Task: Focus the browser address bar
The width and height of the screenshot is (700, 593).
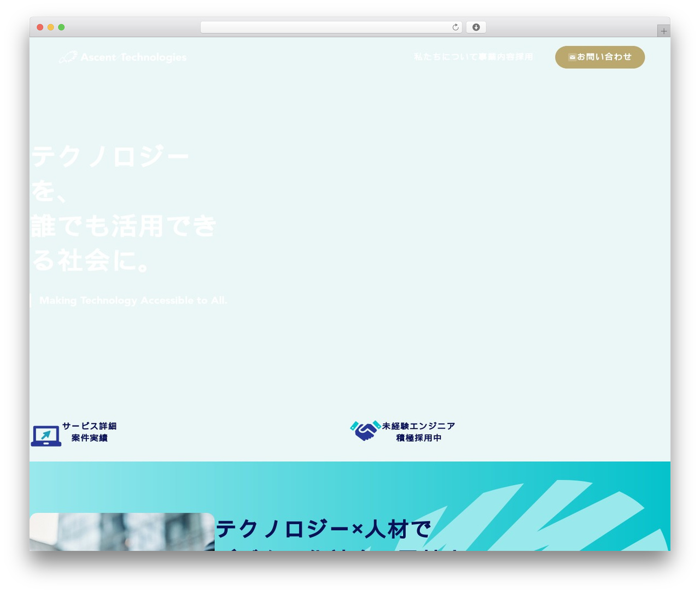Action: click(331, 27)
